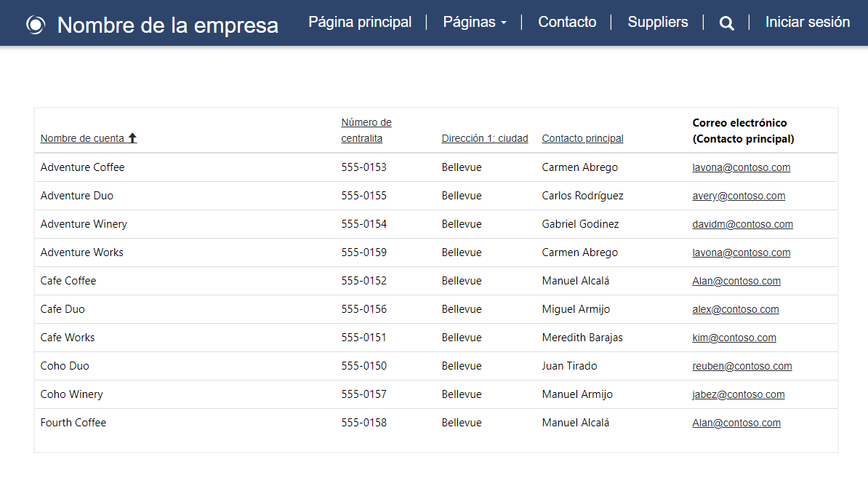Select the Adventure Winery account name
Viewport: 868px width, 486px height.
84,224
